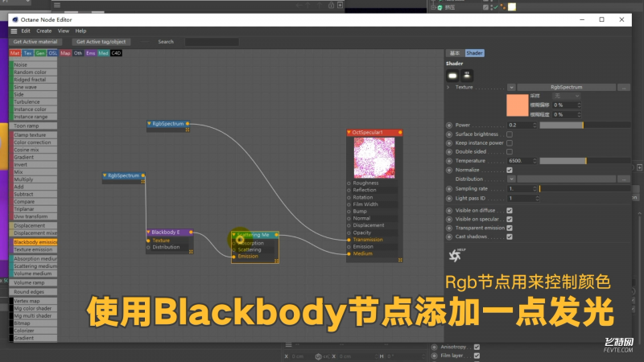Screen dimensions: 644x362
Task: Open the hamburger menu in Node Editor
Action: [x=14, y=31]
